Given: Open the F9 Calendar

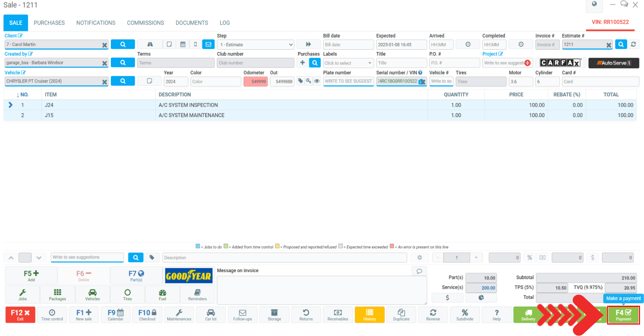Looking at the screenshot, I should (115, 315).
